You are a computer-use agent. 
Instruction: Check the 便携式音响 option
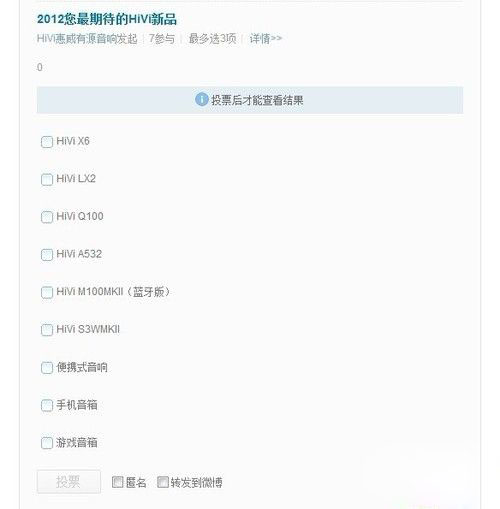pos(47,368)
